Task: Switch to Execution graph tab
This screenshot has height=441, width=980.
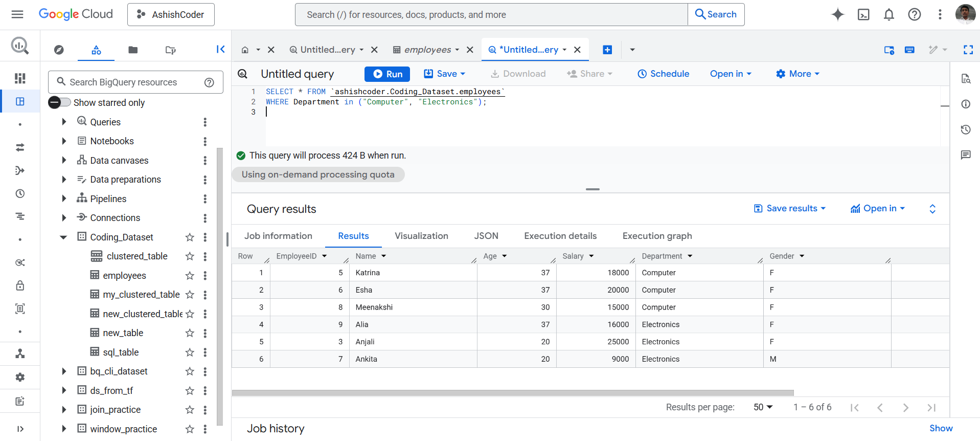Action: click(x=657, y=236)
